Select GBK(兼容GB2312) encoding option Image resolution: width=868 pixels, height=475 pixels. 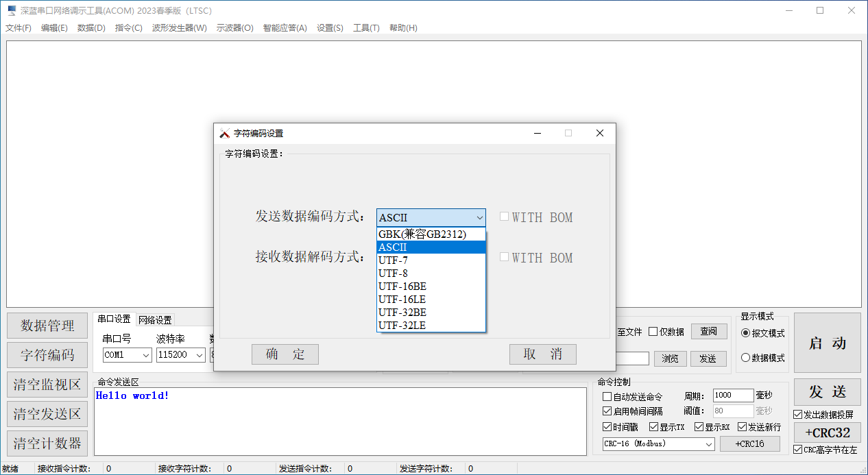click(431, 234)
